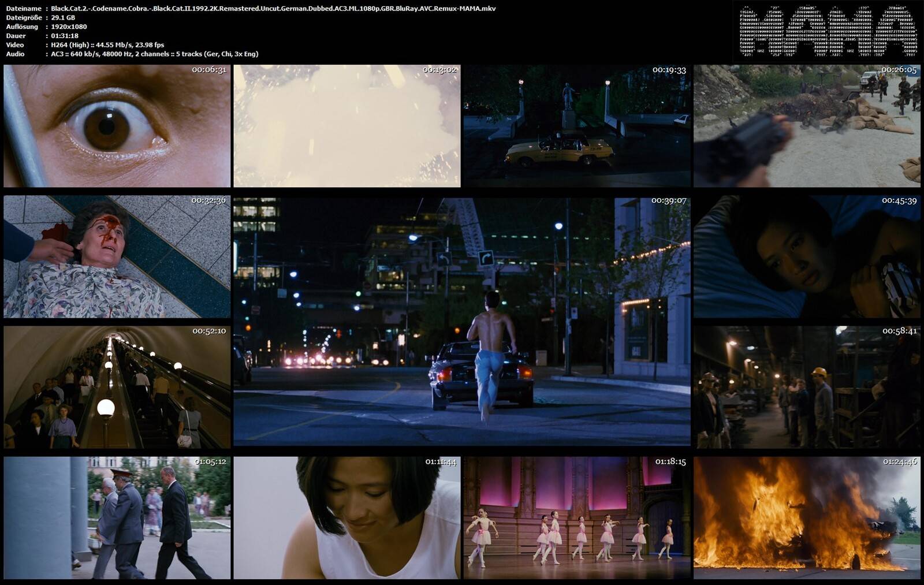Click the 00:52:10 timestamp on the escalator frame
Screen dimensions: 924x585
pyautogui.click(x=209, y=331)
